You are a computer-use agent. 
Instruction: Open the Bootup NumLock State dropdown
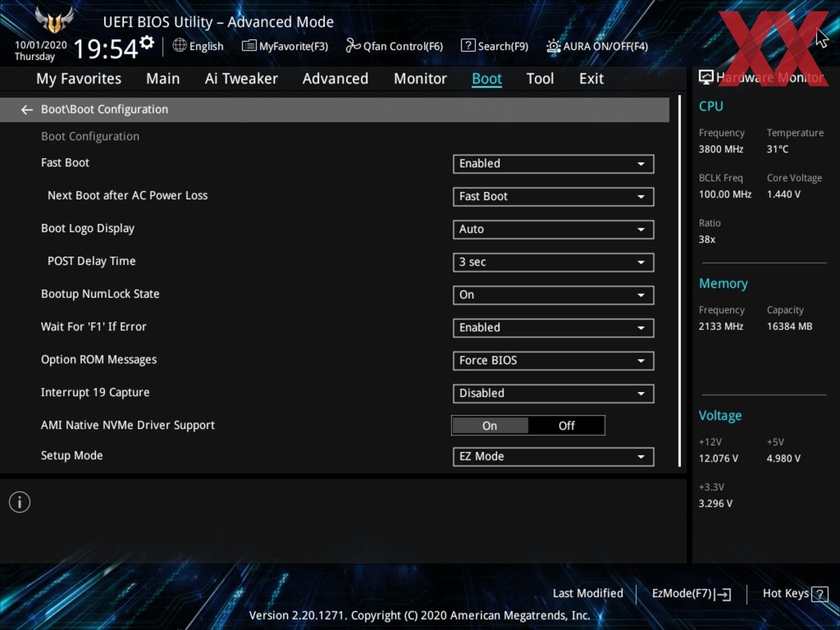tap(553, 295)
